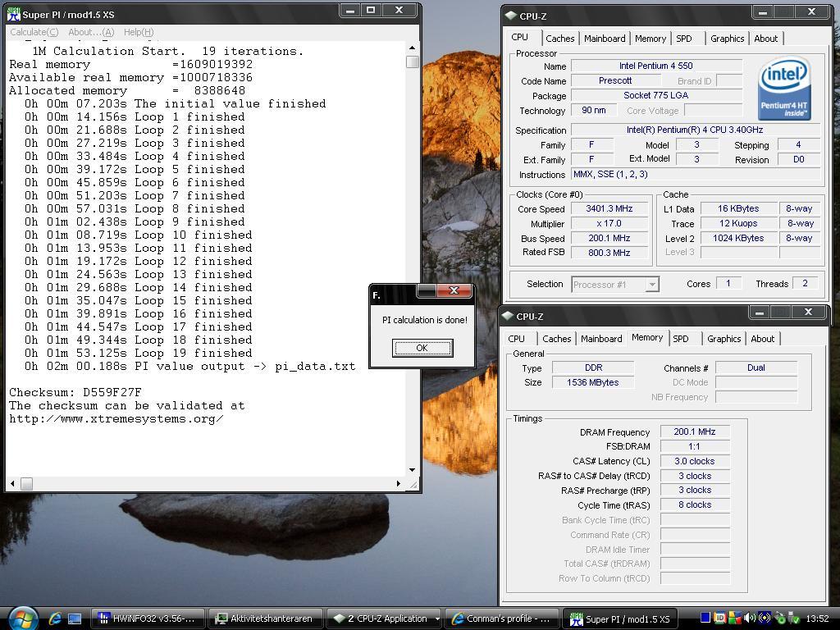Screen dimensions: 840x630
Task: Select the Graphics tab in lower CPU-Z window
Action: point(724,339)
